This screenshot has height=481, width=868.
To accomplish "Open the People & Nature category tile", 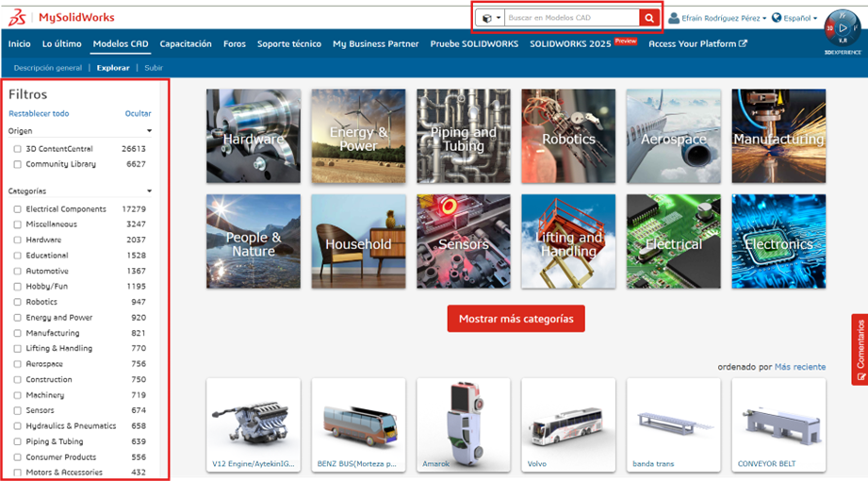I will 254,241.
